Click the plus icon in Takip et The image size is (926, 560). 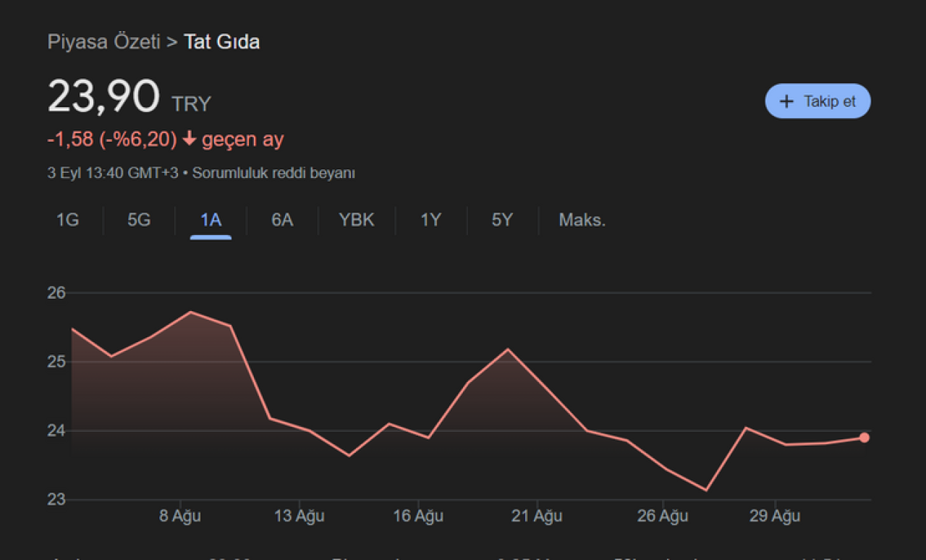[x=786, y=101]
